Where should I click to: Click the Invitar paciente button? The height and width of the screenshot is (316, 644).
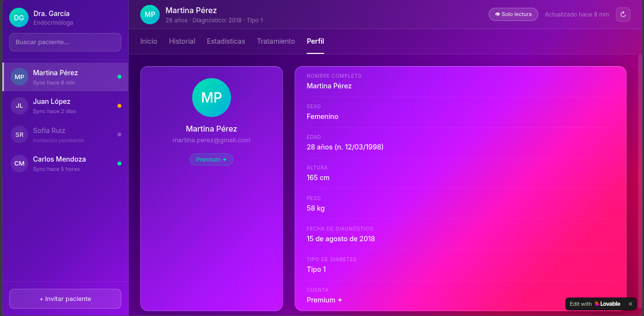[65, 299]
